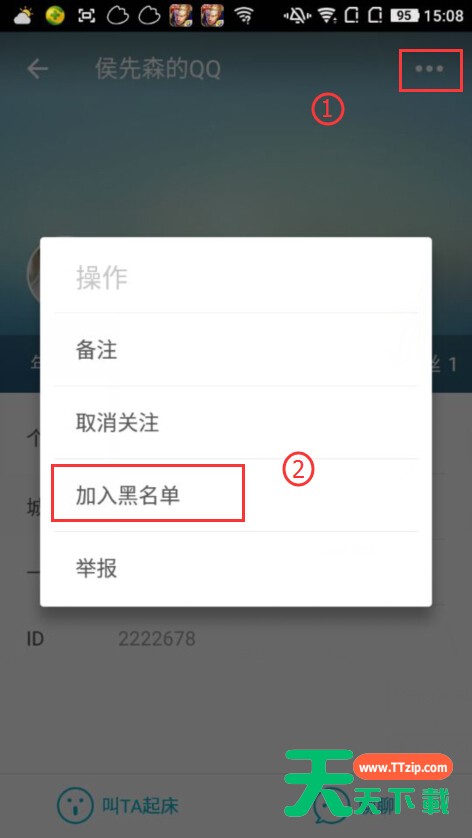Image resolution: width=472 pixels, height=838 pixels.
Task: Tap the muted bell status icon
Action: [x=293, y=16]
